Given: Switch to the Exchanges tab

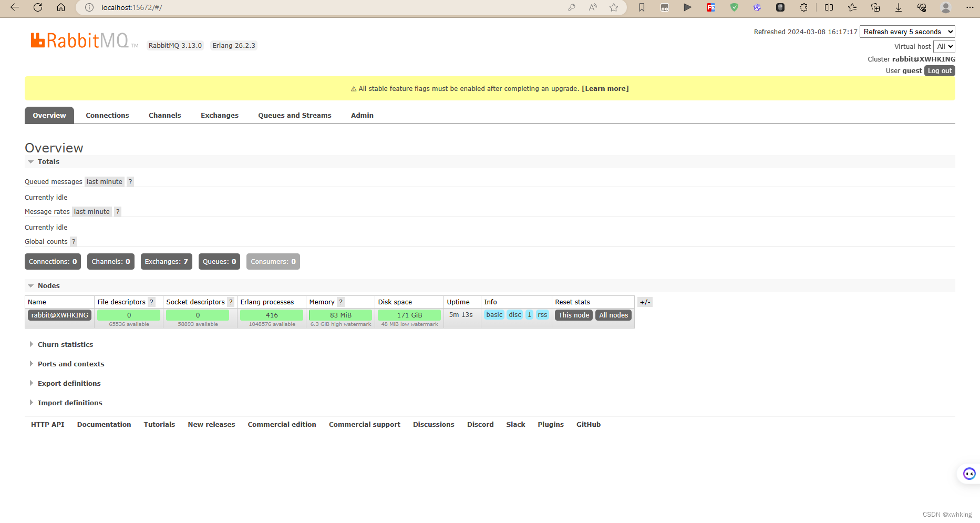Looking at the screenshot, I should click(220, 116).
